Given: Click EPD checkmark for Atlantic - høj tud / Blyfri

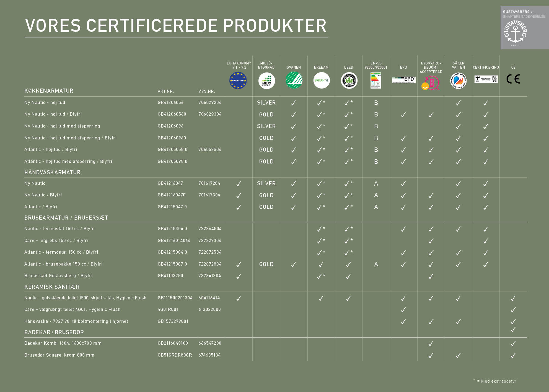Looking at the screenshot, I should [403, 150].
